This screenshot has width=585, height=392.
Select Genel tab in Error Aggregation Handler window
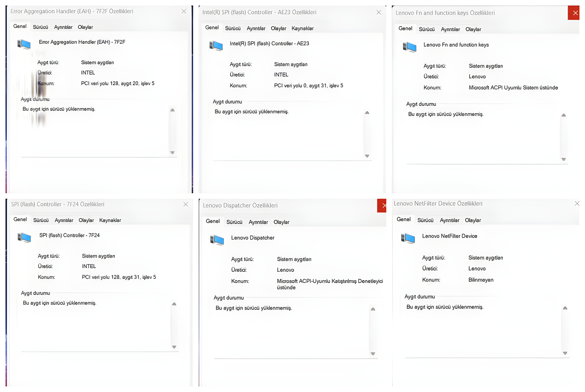click(20, 26)
